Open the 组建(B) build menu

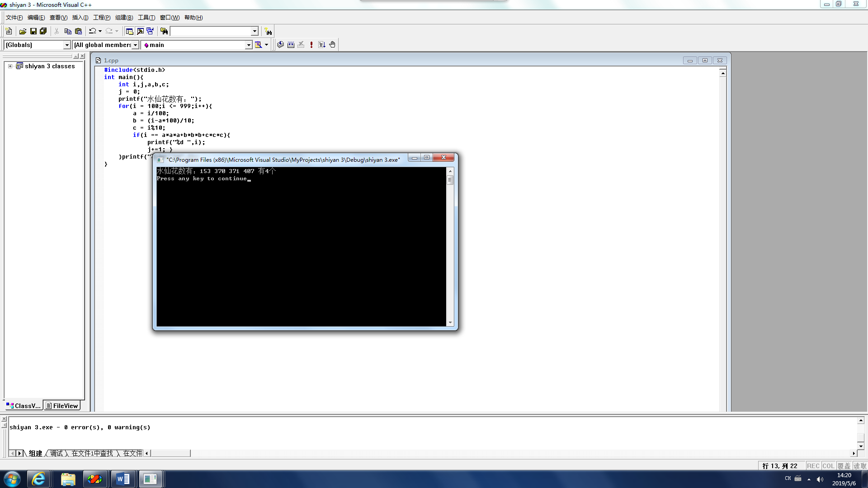tap(124, 18)
